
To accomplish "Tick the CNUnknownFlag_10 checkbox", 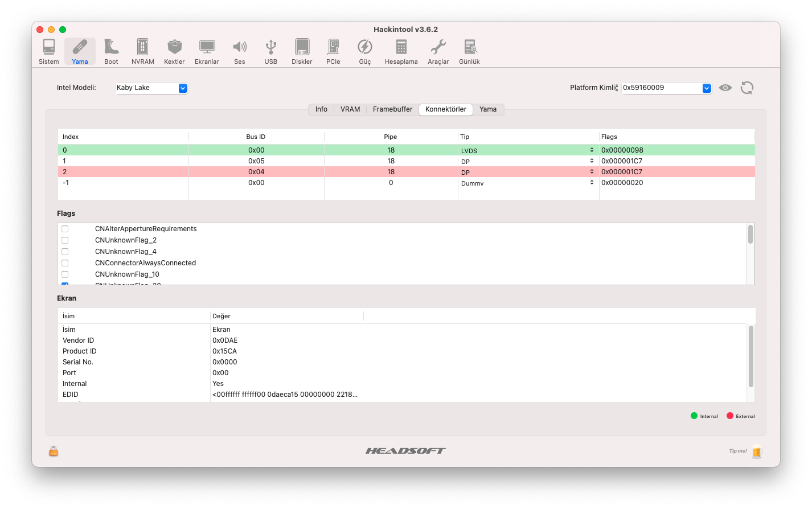I will (65, 274).
